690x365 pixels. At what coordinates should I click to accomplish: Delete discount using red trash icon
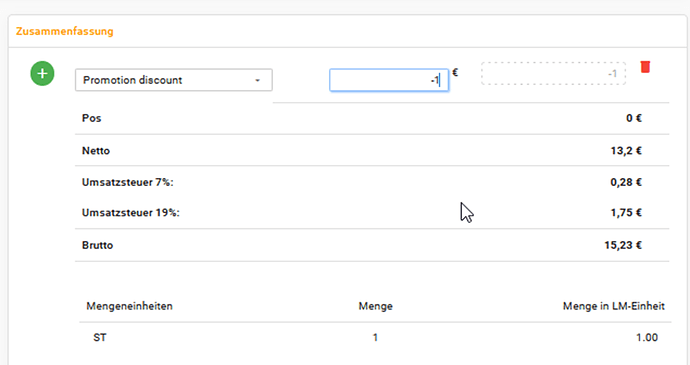click(645, 67)
